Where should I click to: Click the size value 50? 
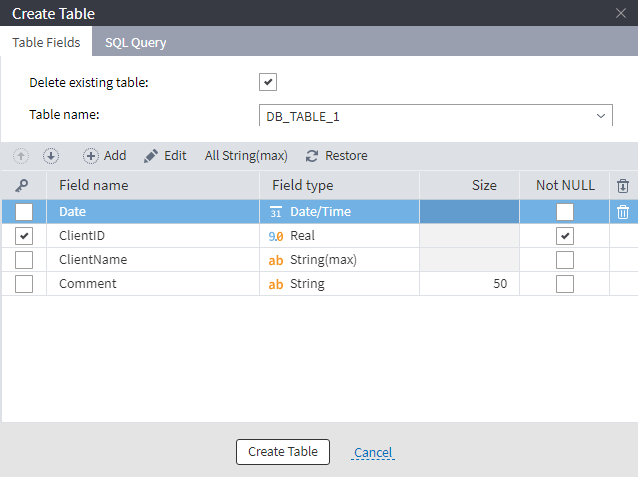pos(500,284)
